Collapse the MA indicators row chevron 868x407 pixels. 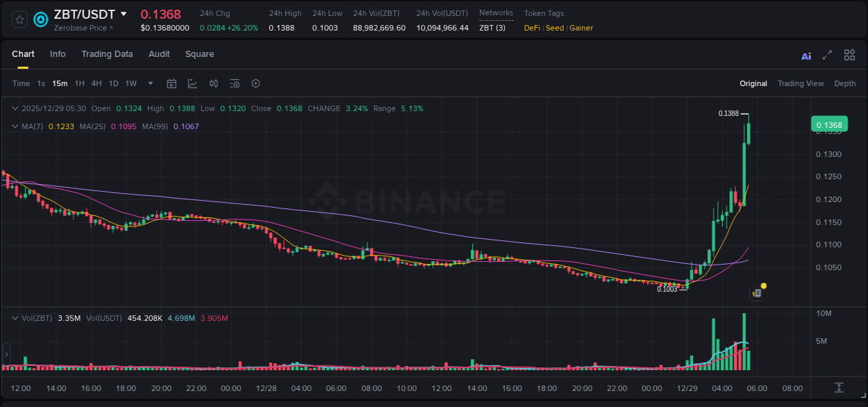[x=15, y=126]
